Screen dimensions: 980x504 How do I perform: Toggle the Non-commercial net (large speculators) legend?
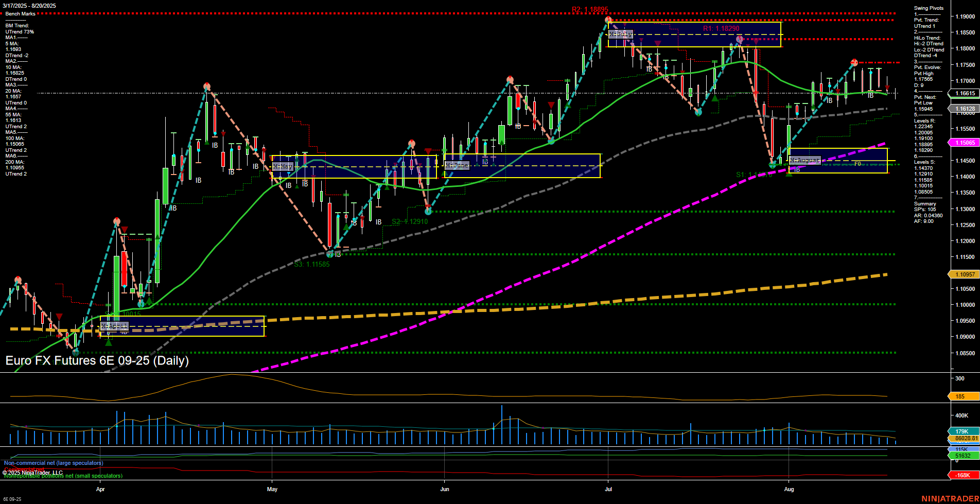[x=52, y=463]
